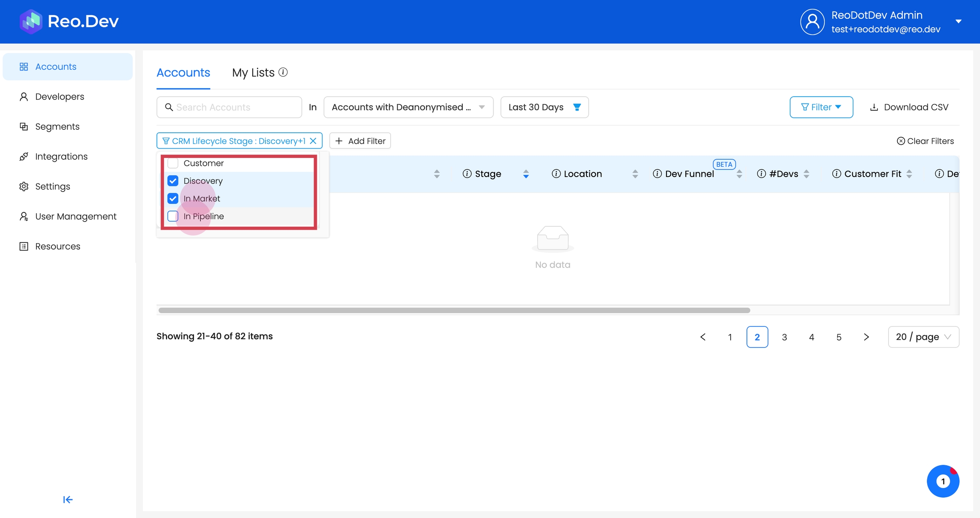Image resolution: width=980 pixels, height=518 pixels.
Task: Uncheck the Discovery checkbox
Action: [173, 181]
